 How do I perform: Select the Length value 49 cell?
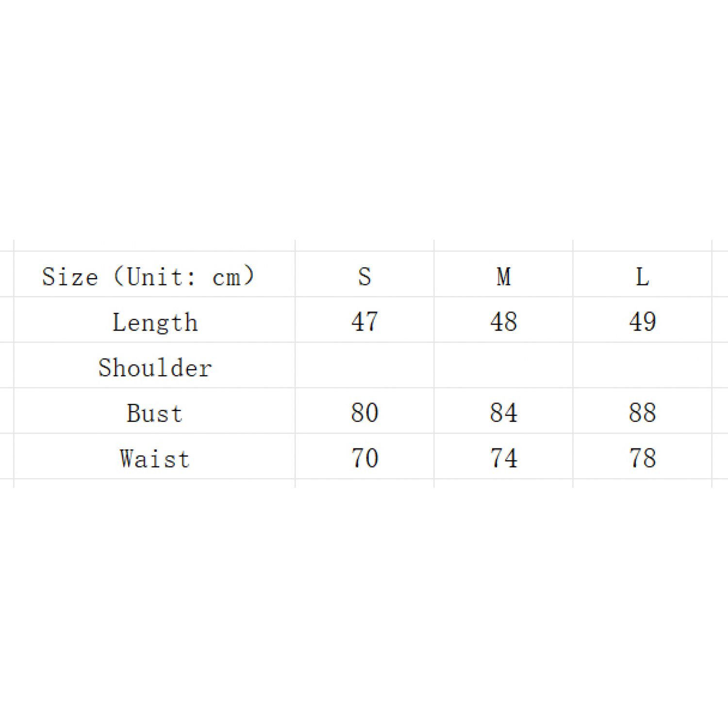[642, 321]
